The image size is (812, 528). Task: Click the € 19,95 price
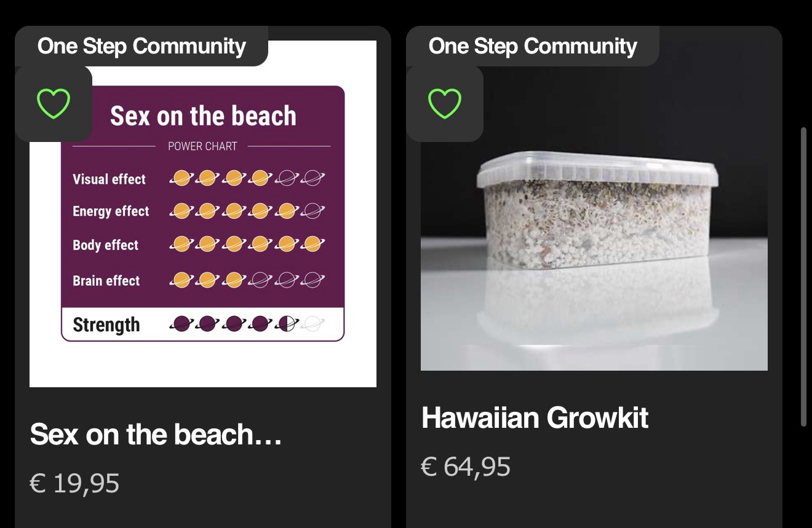tap(74, 483)
